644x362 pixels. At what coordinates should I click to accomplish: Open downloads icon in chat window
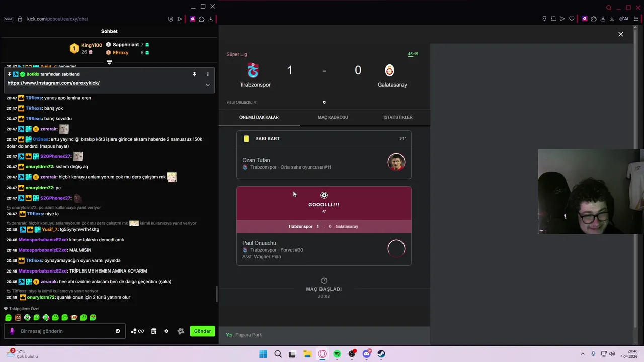[x=211, y=19]
